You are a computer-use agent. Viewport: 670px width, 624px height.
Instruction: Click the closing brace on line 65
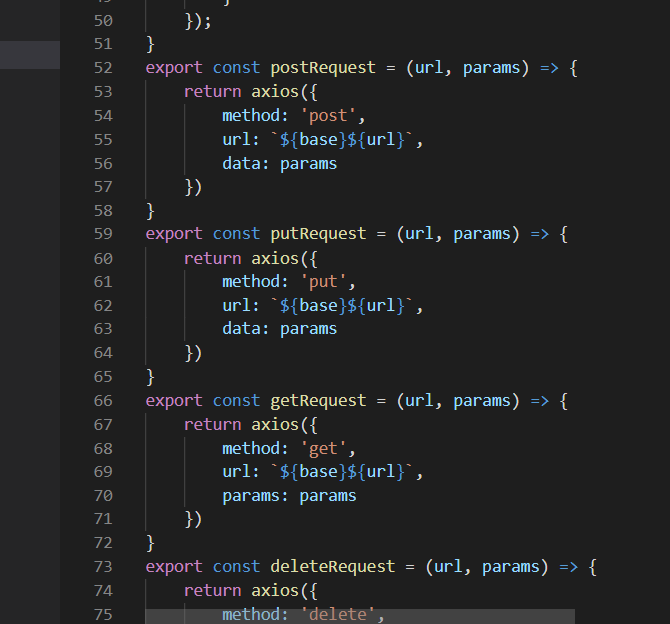(150, 377)
